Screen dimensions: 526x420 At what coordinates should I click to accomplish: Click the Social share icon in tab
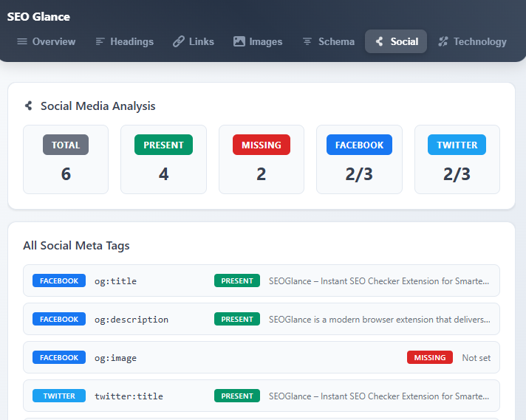[380, 41]
